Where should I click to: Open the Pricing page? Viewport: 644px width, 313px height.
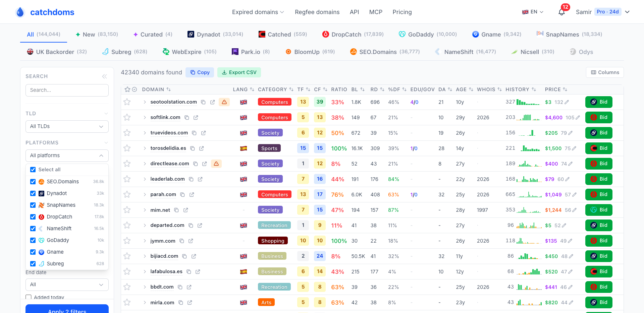(x=402, y=12)
